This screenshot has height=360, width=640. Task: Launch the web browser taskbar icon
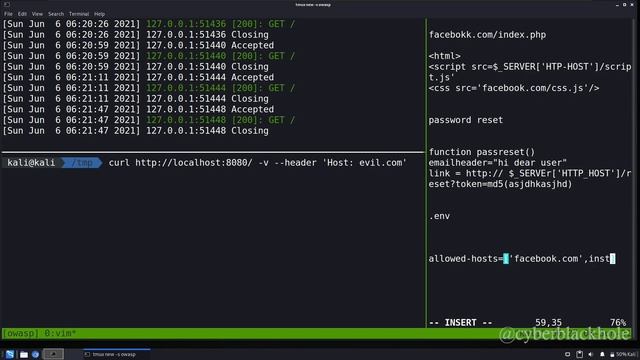click(x=36, y=354)
